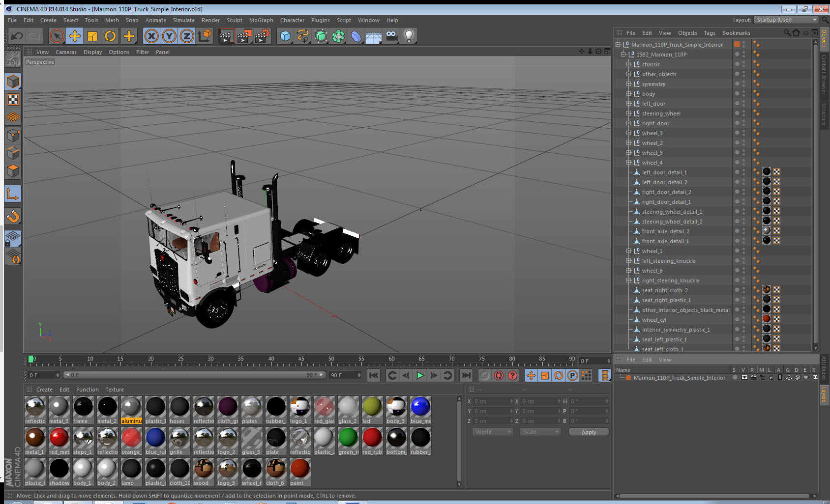Activate the Move tool in top toolbar
Viewport: 830px width, 504px height.
[x=75, y=36]
